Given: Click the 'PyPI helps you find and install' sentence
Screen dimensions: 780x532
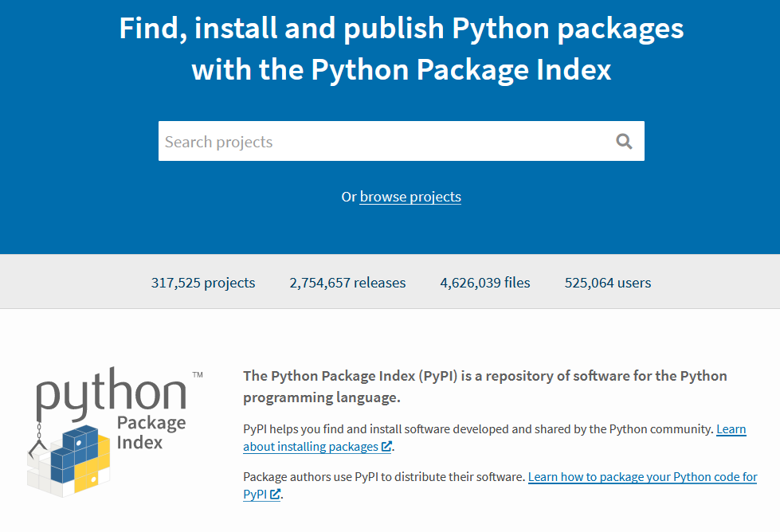Looking at the screenshot, I should point(479,429).
